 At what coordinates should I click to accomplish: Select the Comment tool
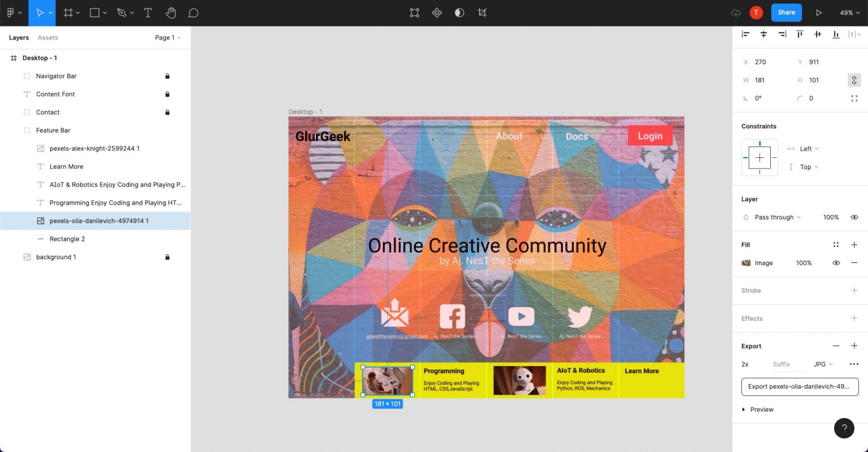193,12
